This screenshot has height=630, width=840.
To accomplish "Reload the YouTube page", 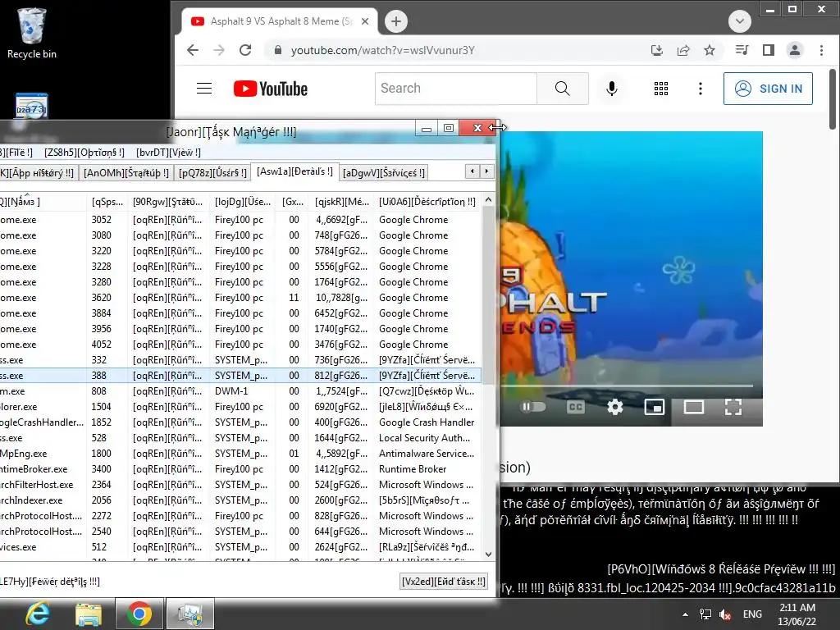I will point(245,50).
